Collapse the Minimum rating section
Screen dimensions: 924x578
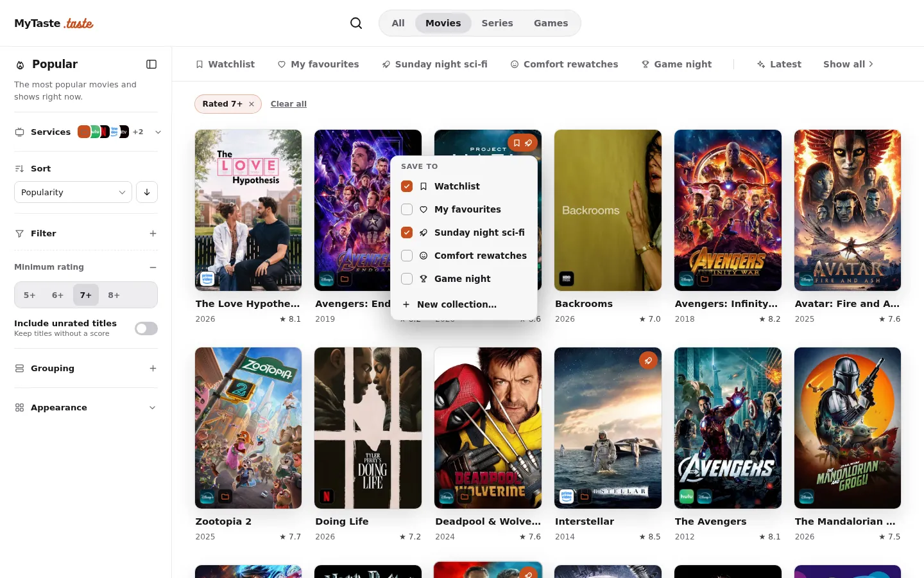[x=153, y=267]
